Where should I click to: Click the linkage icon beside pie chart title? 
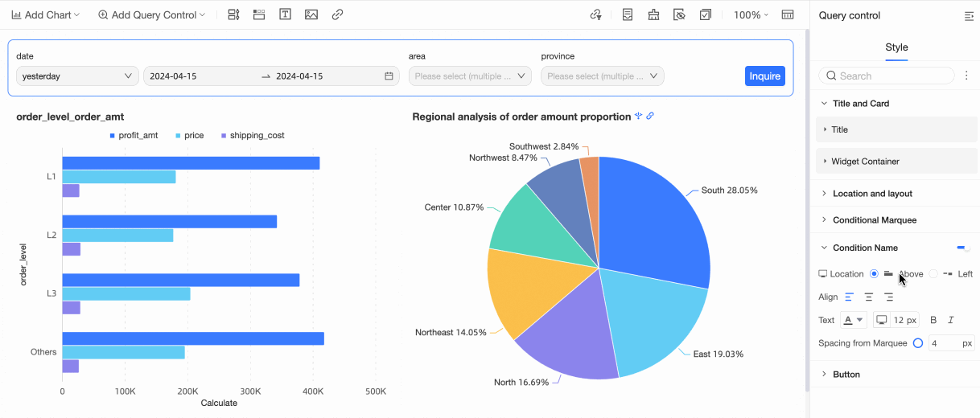(x=639, y=116)
